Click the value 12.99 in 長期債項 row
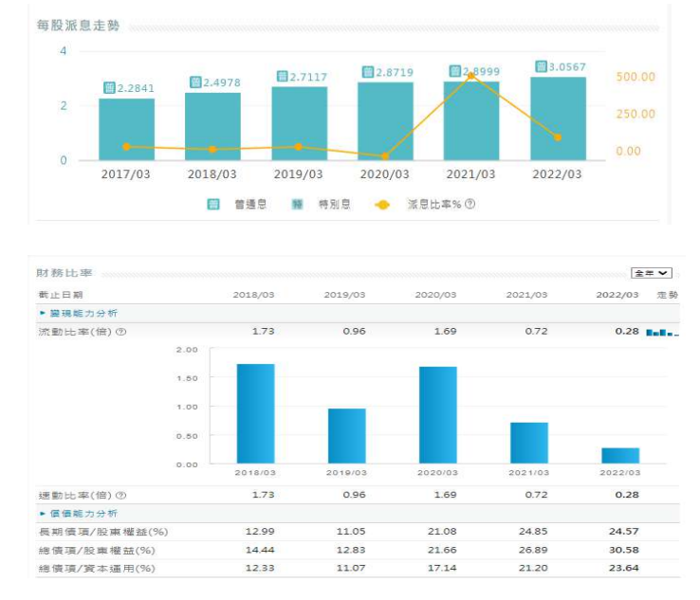Screen dimensions: 700x600 [x=260, y=532]
